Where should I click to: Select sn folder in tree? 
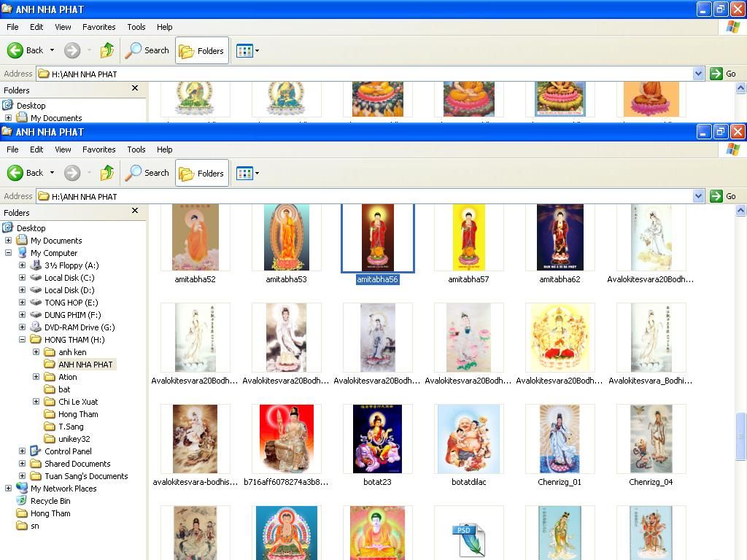pyautogui.click(x=35, y=526)
